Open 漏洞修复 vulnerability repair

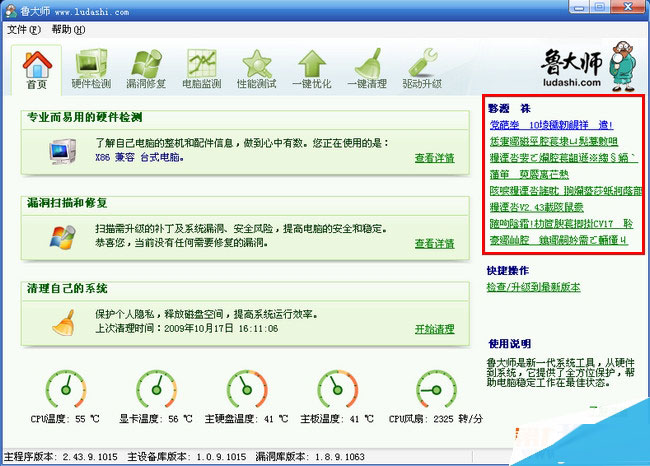pyautogui.click(x=146, y=69)
